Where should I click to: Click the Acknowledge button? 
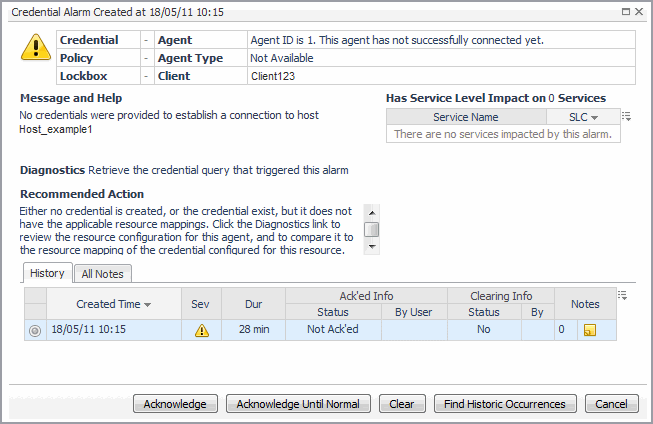point(175,404)
